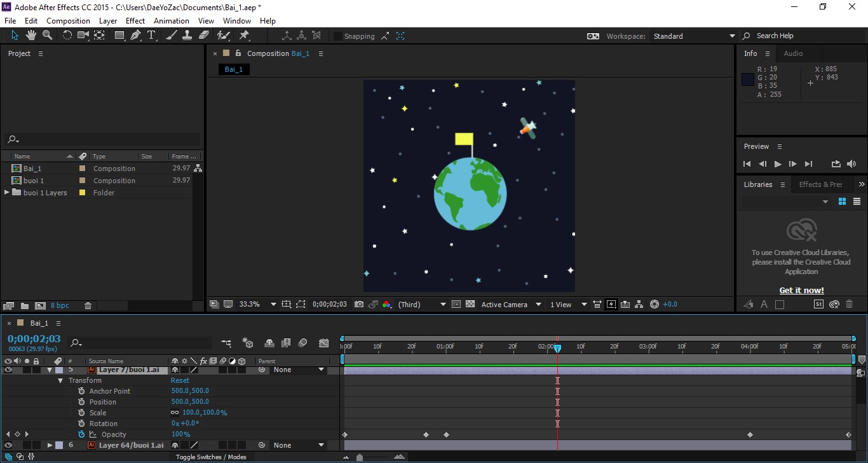
Task: Select the Rectangle shape tool
Action: click(119, 36)
